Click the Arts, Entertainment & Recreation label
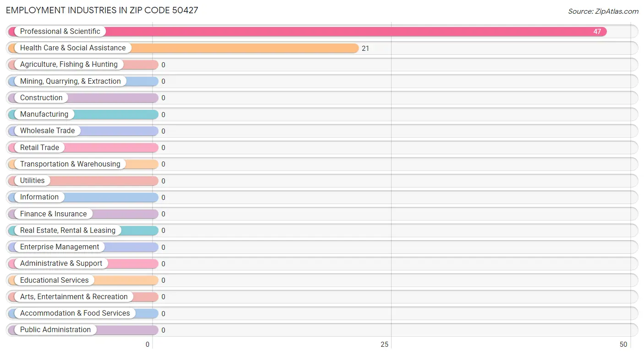 coord(74,296)
